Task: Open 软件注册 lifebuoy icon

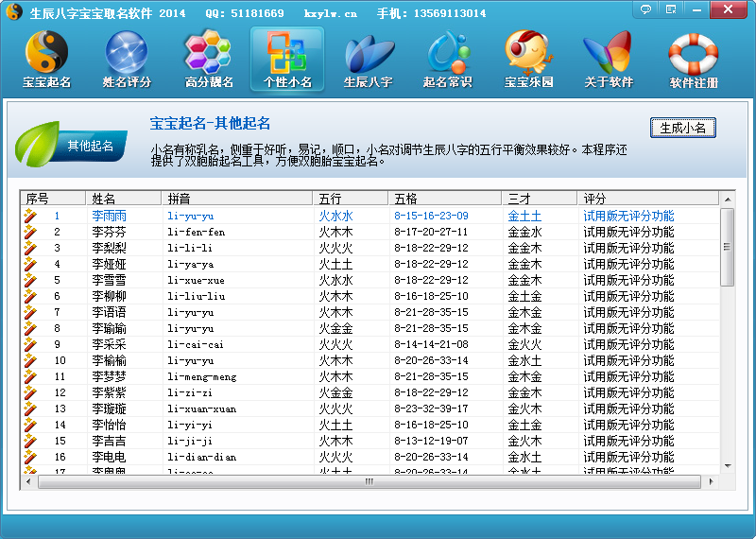Action: (x=694, y=59)
